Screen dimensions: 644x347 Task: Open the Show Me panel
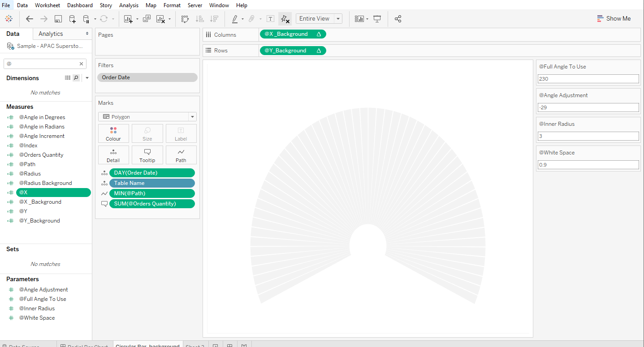(614, 18)
